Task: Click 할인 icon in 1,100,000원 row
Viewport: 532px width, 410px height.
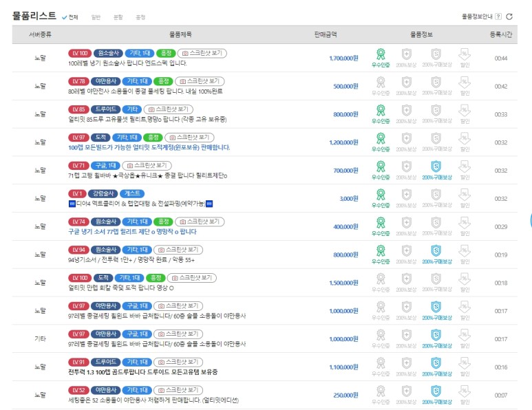Action: pyautogui.click(x=465, y=363)
